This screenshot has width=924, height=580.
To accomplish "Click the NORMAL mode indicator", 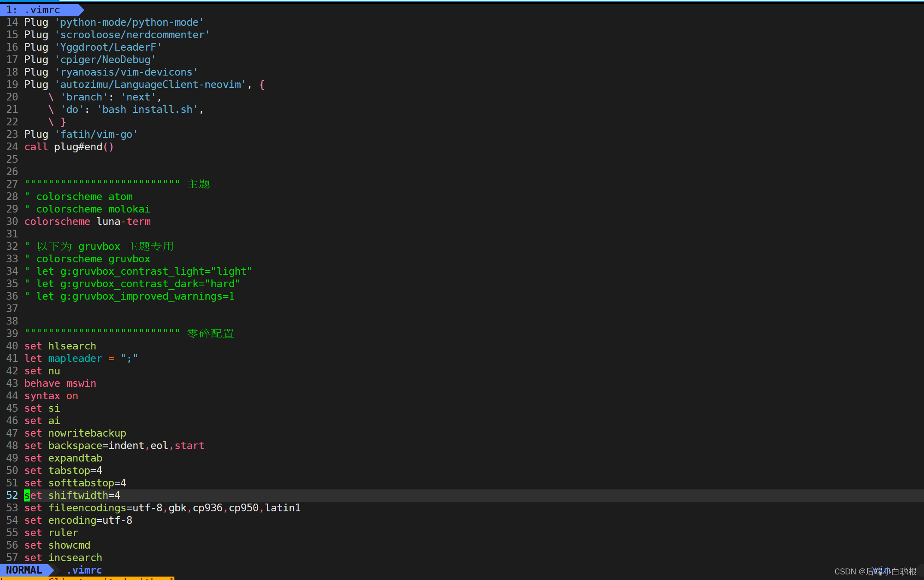I will [24, 570].
